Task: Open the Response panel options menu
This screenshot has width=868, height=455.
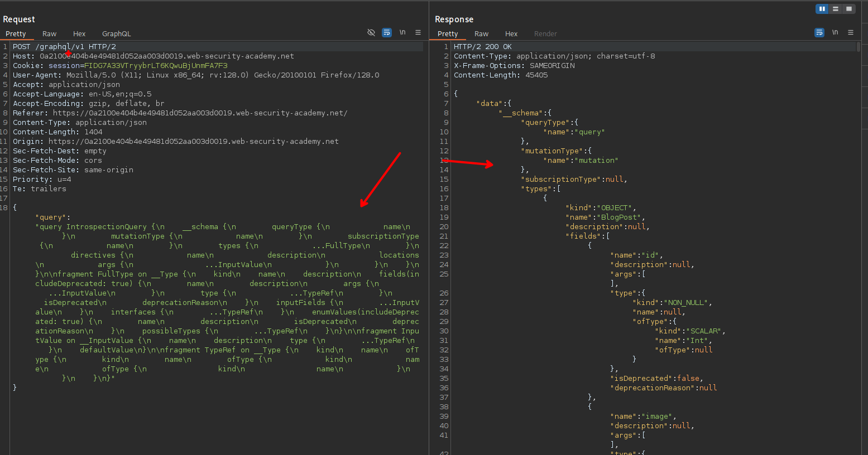Action: pos(851,32)
